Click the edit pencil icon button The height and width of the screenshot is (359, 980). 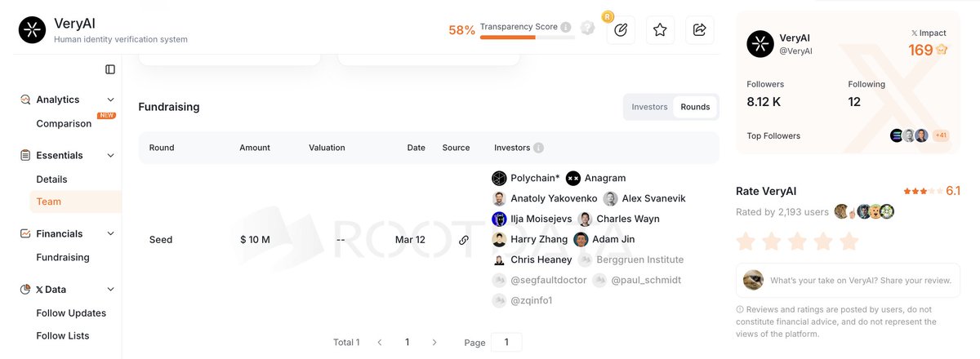point(621,30)
